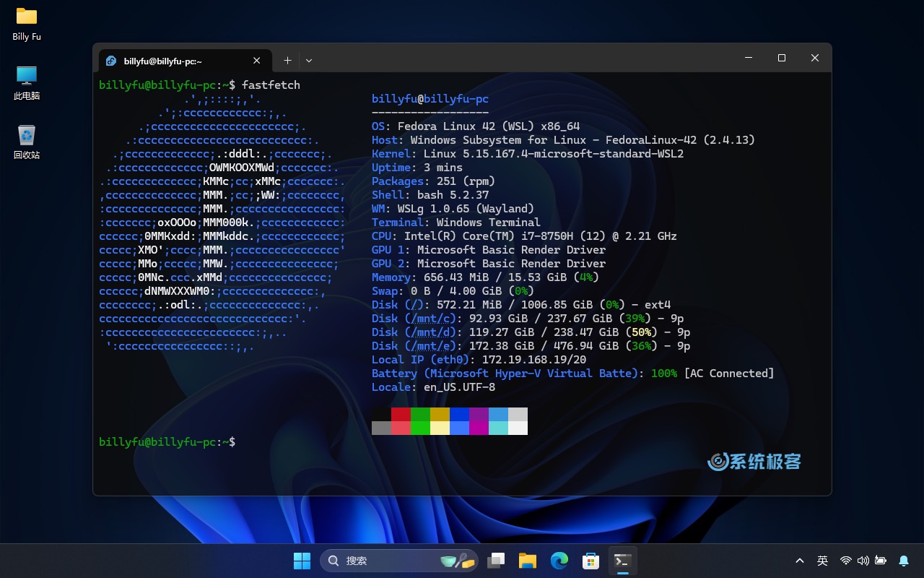Open the Wi-Fi network tray icon
Screen dimensions: 924x578
pyautogui.click(x=846, y=561)
